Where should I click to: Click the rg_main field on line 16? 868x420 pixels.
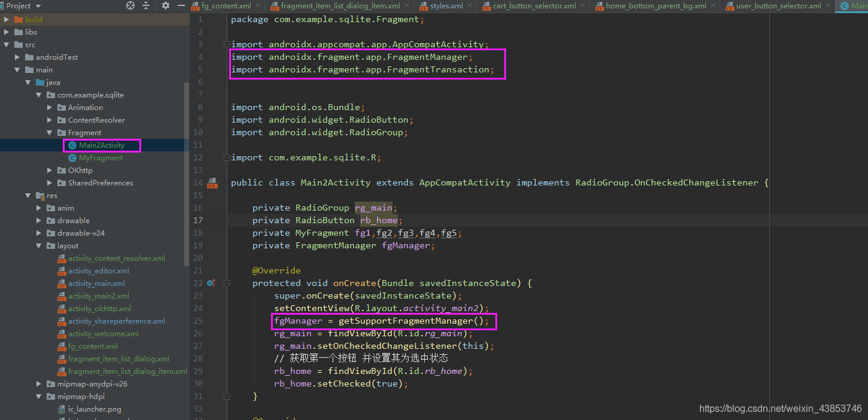click(x=373, y=208)
